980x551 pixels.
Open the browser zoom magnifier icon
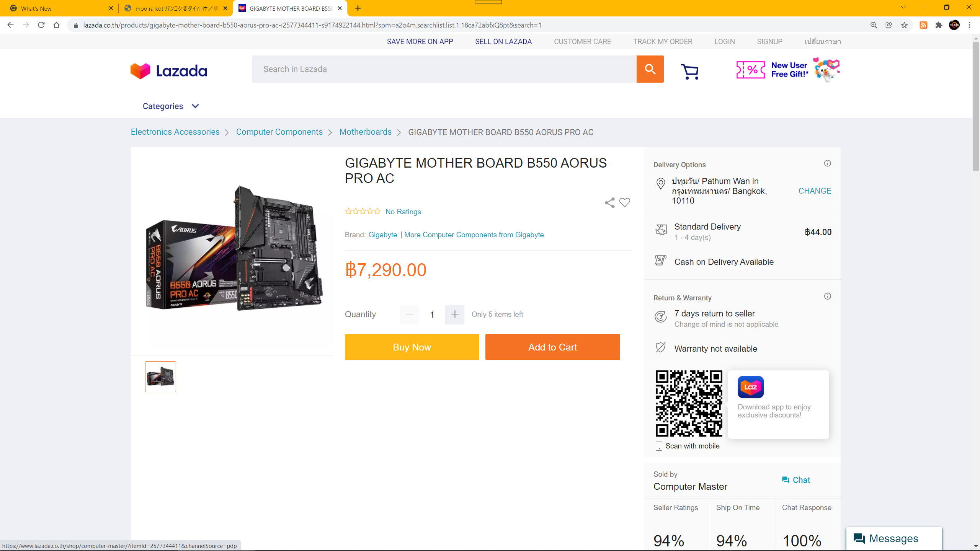(x=874, y=25)
